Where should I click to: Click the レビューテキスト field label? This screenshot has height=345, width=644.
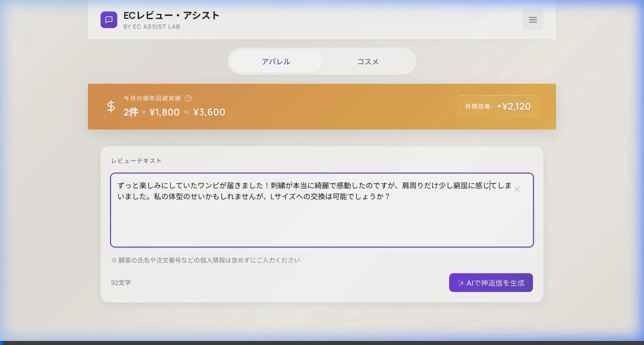[x=136, y=160]
